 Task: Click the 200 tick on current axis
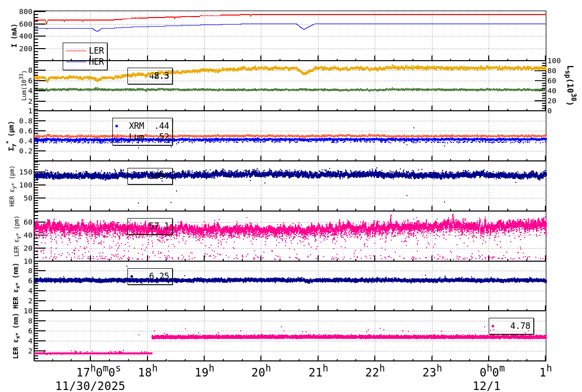pos(26,49)
